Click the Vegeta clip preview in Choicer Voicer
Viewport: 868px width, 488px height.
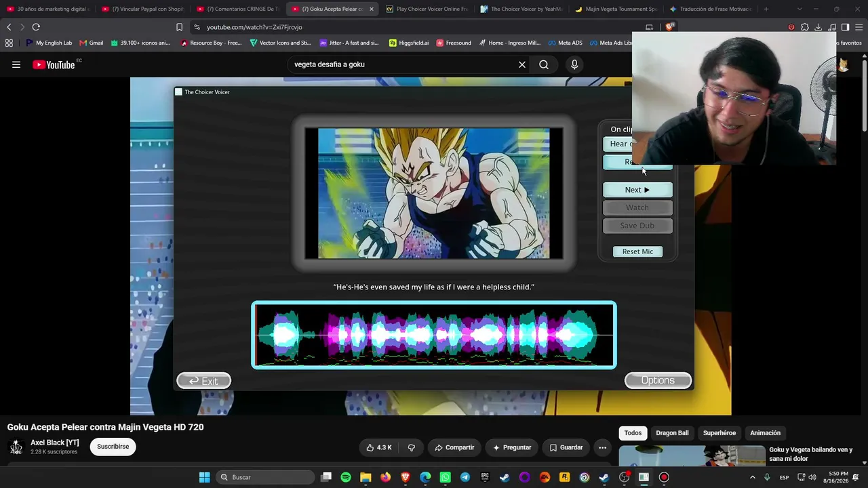(434, 193)
